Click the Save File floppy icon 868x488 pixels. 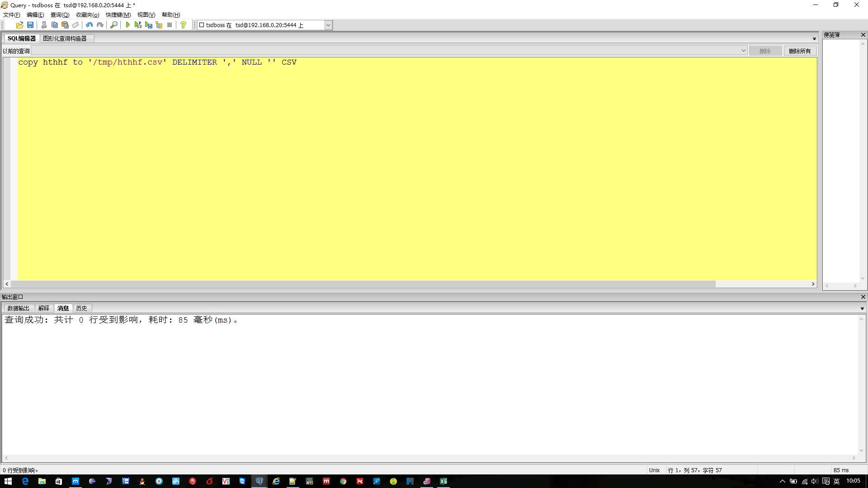click(30, 25)
